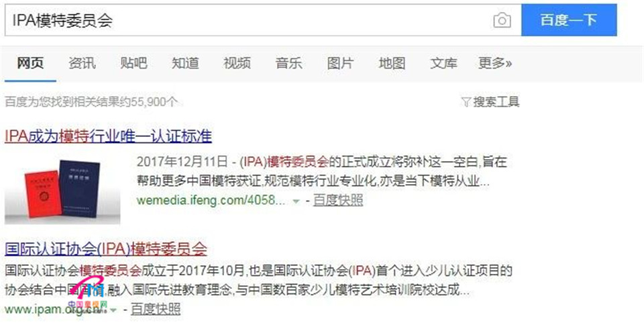Select the 视频 tab

[237, 63]
